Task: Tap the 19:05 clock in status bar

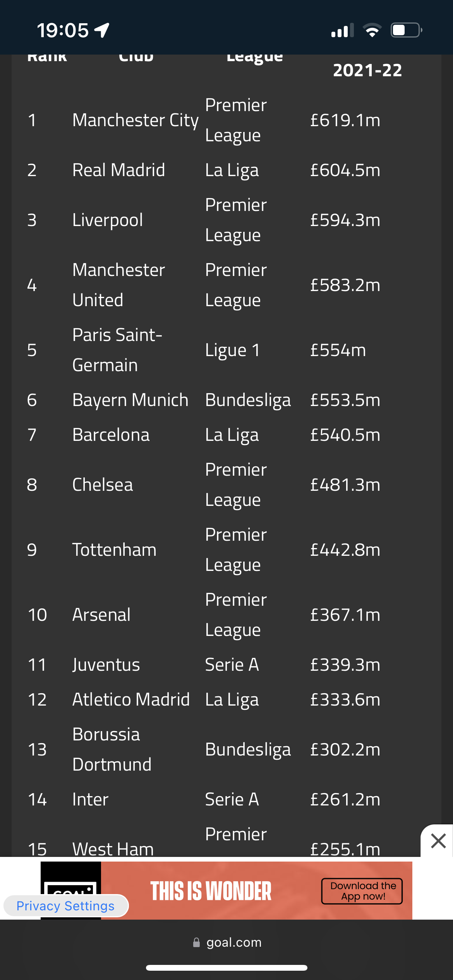Action: coord(63,30)
